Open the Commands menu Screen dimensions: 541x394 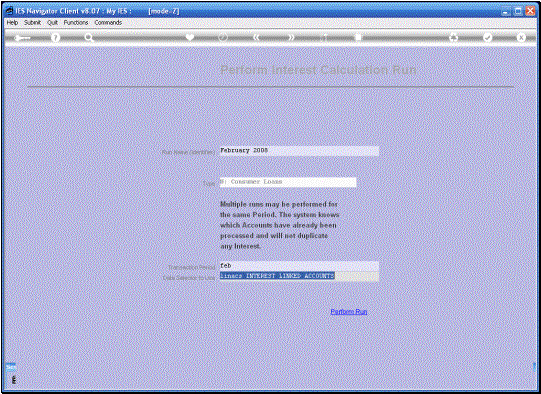pyautogui.click(x=108, y=22)
